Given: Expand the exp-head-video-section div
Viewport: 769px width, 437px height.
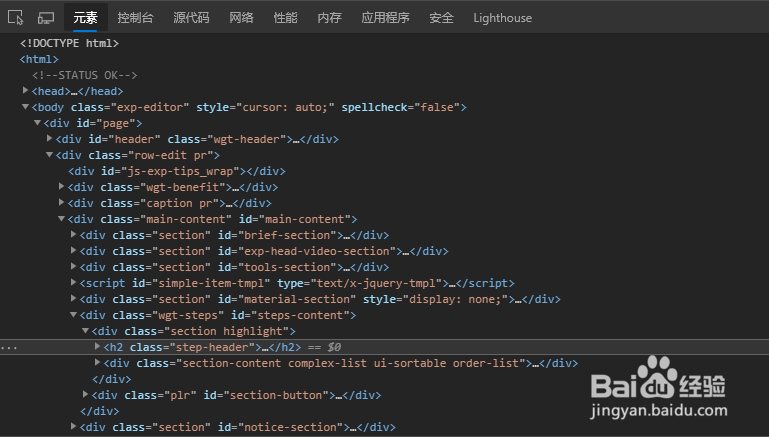Looking at the screenshot, I should point(74,251).
